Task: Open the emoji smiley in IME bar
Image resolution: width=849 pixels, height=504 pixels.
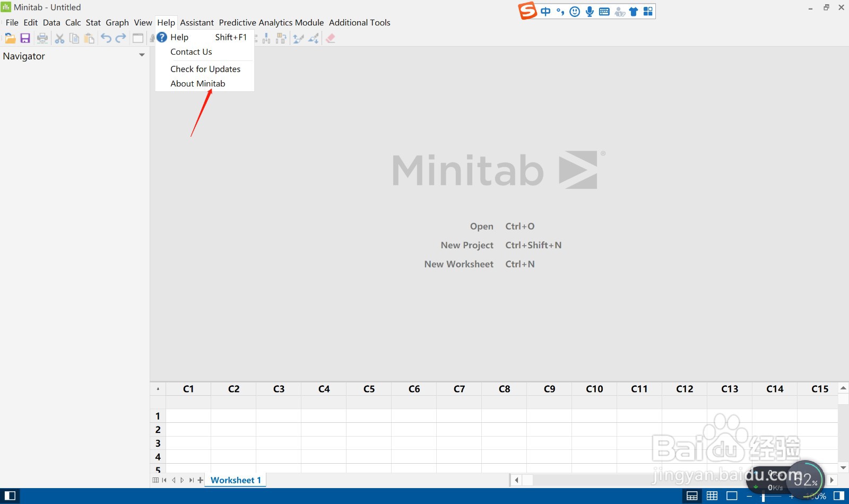Action: coord(575,12)
